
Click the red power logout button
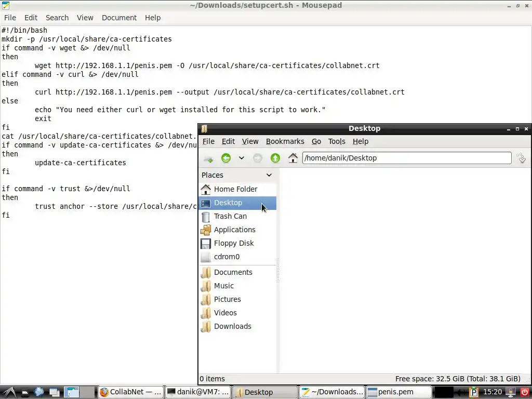[524, 392]
